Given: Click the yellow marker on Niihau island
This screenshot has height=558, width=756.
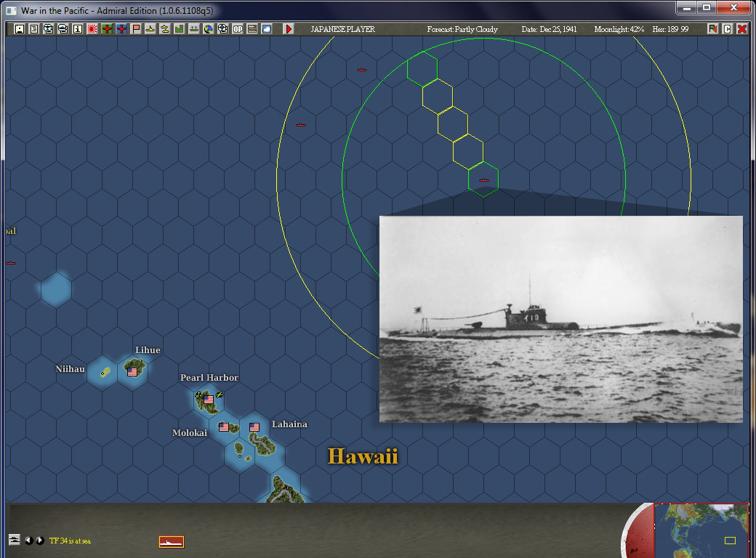Looking at the screenshot, I should coord(105,371).
